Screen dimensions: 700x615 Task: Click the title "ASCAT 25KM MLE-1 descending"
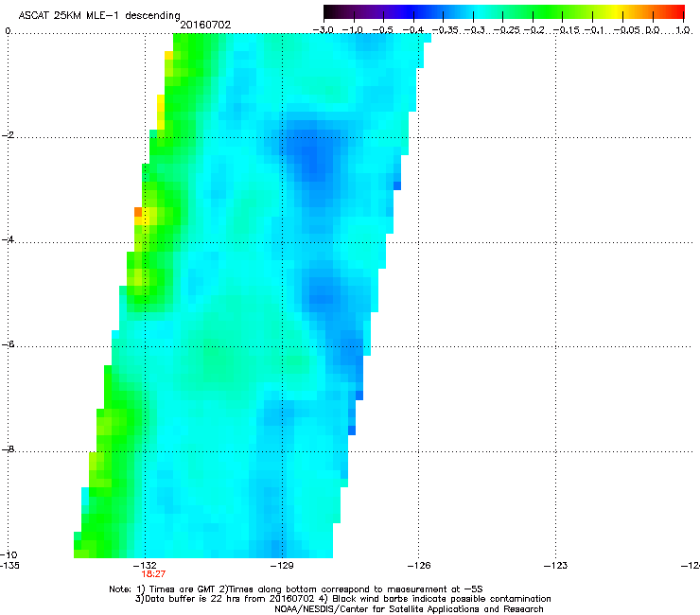(99, 16)
